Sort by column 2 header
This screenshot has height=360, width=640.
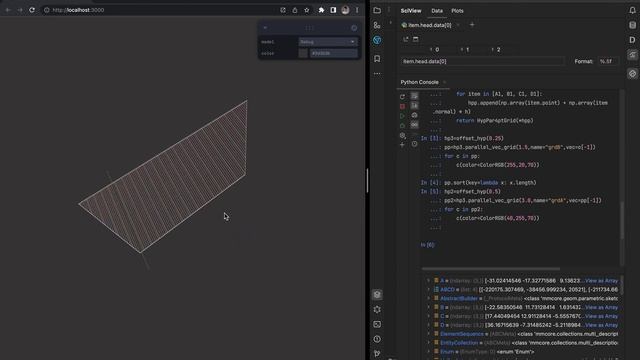click(x=496, y=49)
